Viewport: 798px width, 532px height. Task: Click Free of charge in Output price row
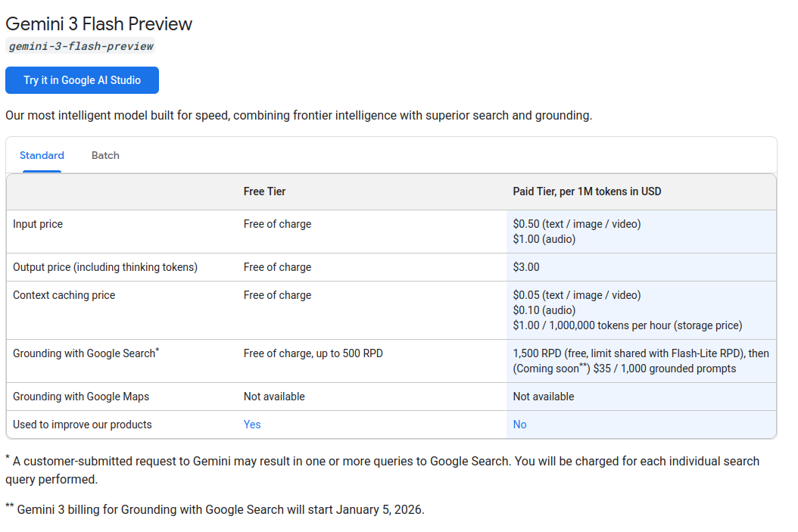277,268
